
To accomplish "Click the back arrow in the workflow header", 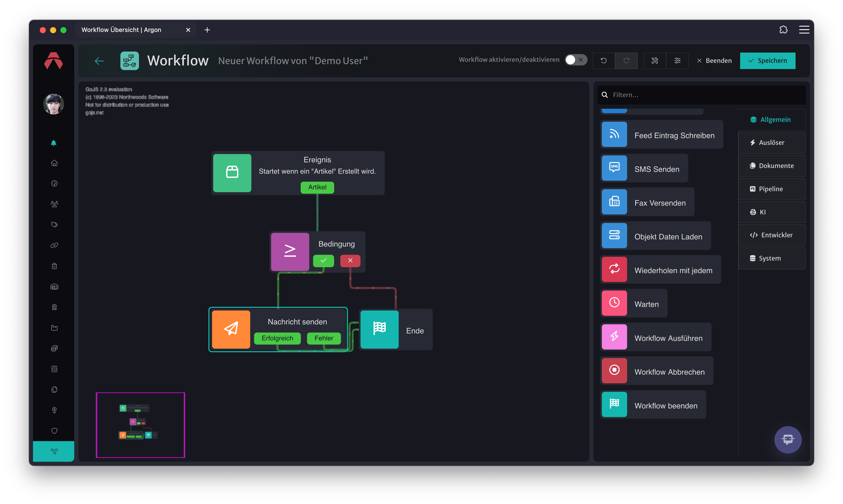I will (99, 61).
